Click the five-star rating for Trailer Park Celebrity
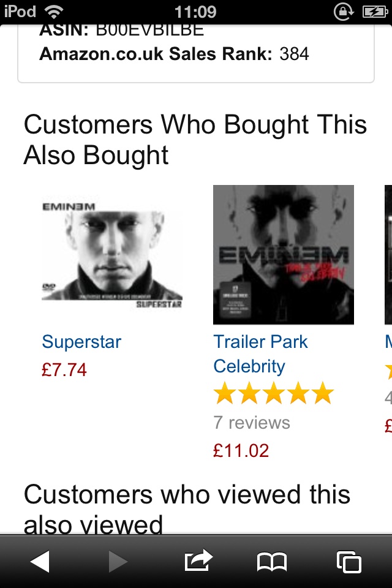The image size is (392, 588). point(273,394)
